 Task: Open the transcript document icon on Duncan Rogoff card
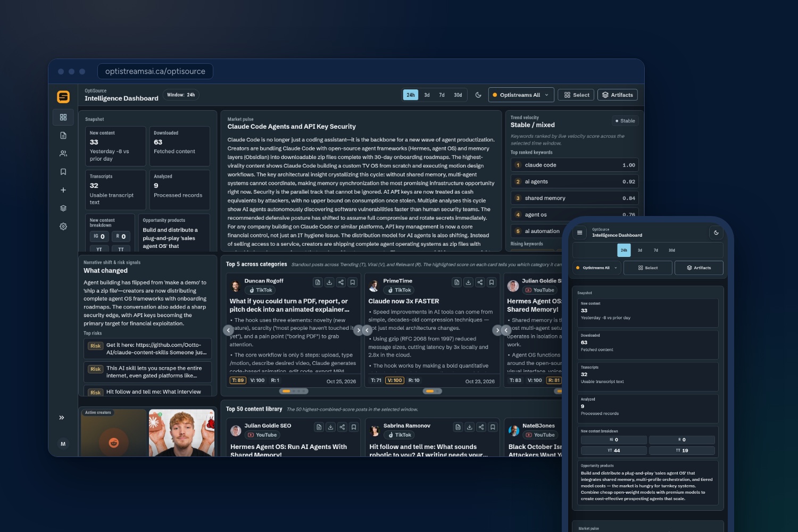click(x=318, y=282)
